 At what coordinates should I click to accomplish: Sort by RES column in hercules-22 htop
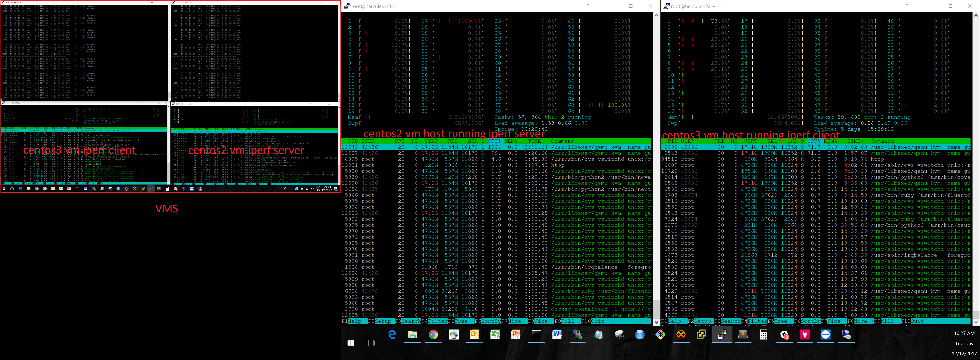tap(772, 141)
